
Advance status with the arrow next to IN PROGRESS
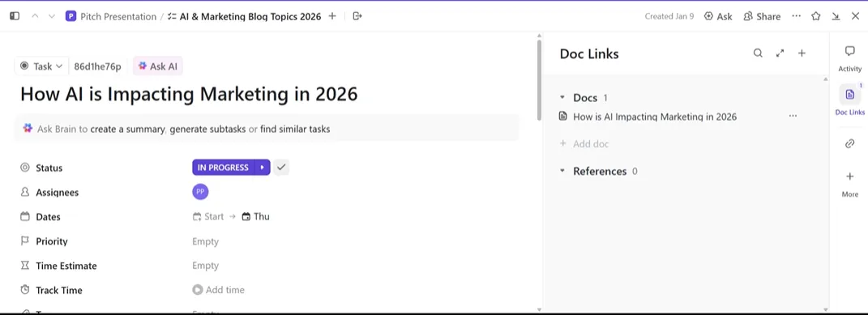click(x=263, y=168)
